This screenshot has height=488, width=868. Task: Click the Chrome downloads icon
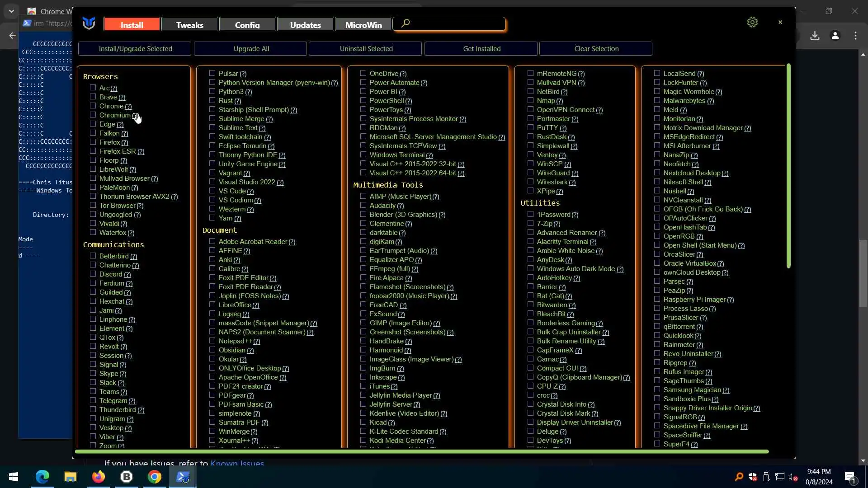tap(815, 36)
